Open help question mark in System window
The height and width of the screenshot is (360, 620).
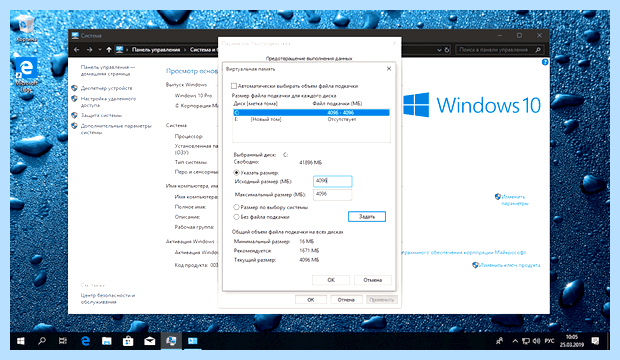(x=545, y=62)
